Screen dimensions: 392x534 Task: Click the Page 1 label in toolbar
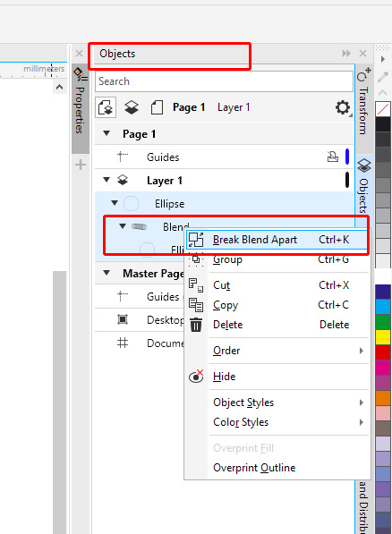tap(189, 107)
